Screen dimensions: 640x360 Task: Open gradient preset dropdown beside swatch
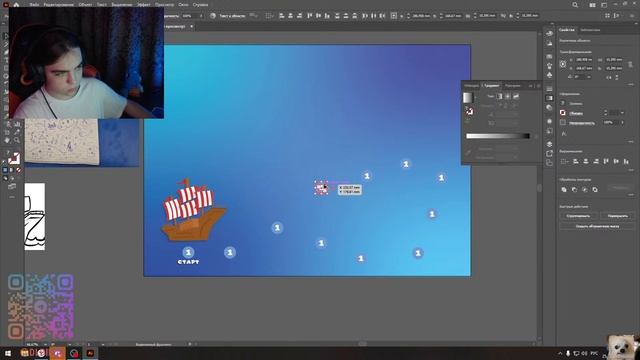(475, 98)
